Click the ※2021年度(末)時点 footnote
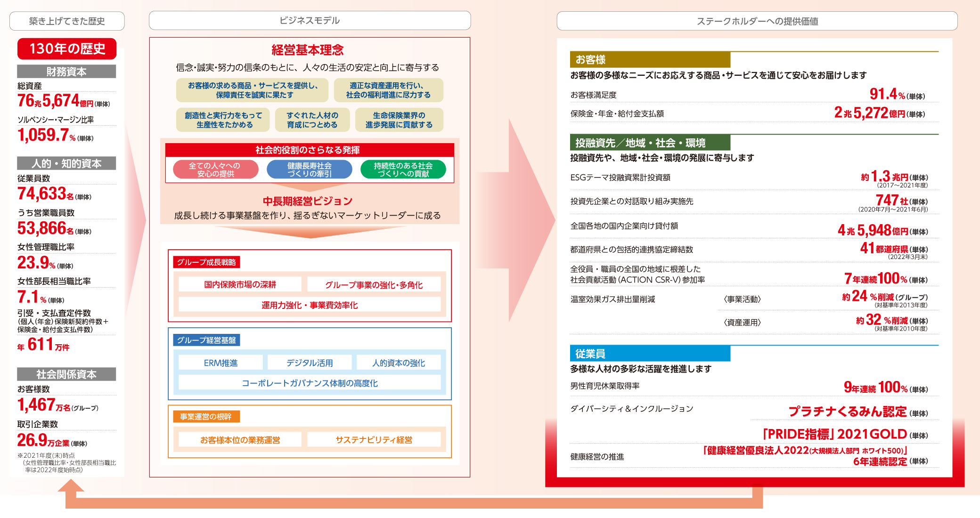The height and width of the screenshot is (518, 980). (46, 455)
